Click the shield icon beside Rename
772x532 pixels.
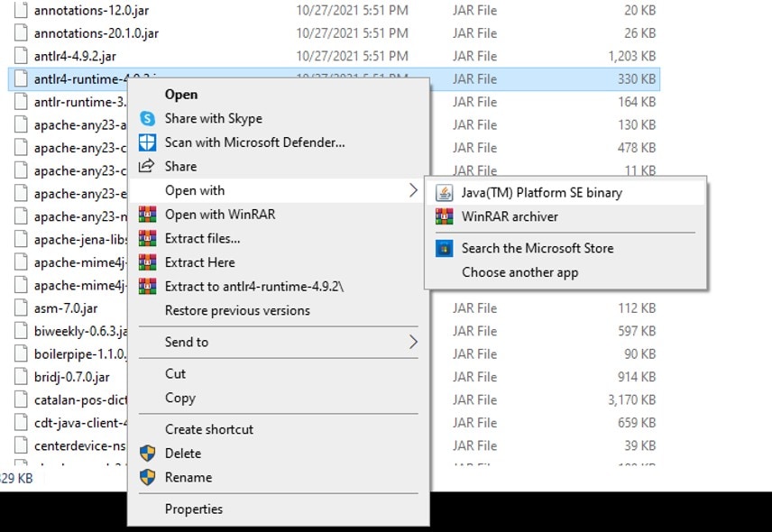147,478
